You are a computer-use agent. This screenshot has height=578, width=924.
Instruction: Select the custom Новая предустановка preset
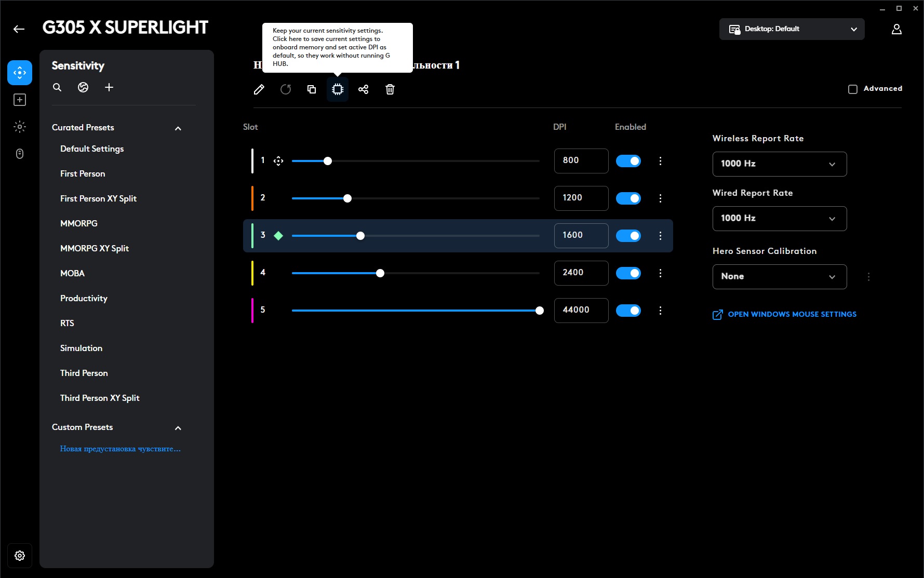120,449
